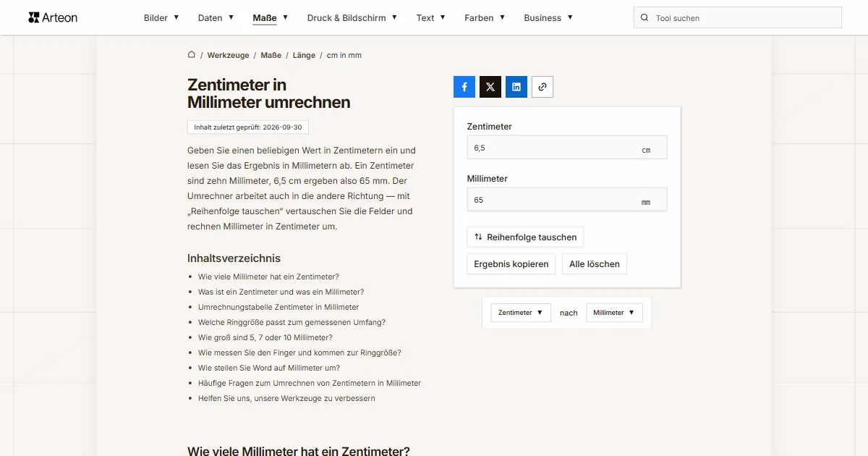The width and height of the screenshot is (868, 456).
Task: Go to the home breadcrumb icon
Action: [x=192, y=55]
